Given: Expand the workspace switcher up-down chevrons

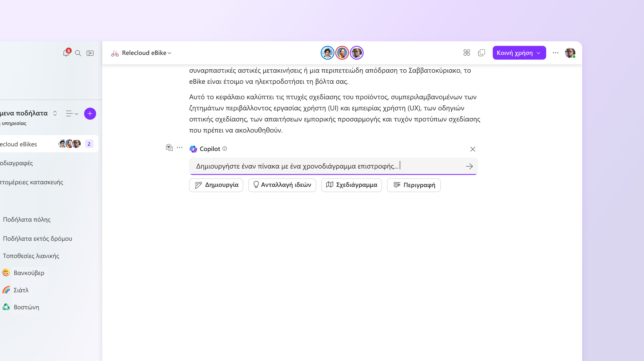Looking at the screenshot, I should (x=55, y=113).
